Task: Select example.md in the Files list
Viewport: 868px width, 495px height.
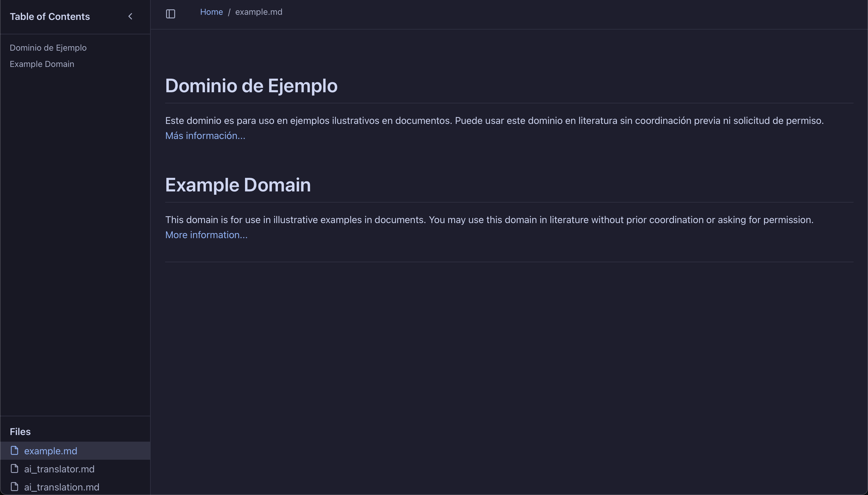Action: click(75, 451)
